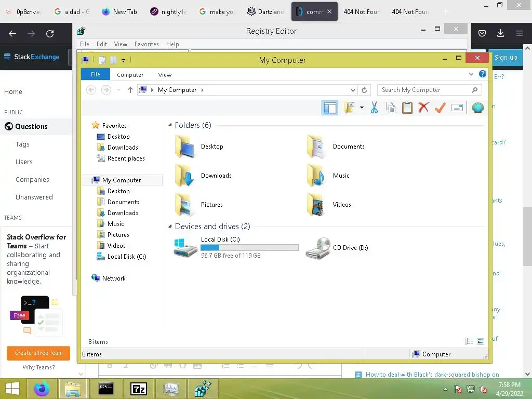Click the muted volume tray icon
532x399 pixels.
pyautogui.click(x=483, y=389)
